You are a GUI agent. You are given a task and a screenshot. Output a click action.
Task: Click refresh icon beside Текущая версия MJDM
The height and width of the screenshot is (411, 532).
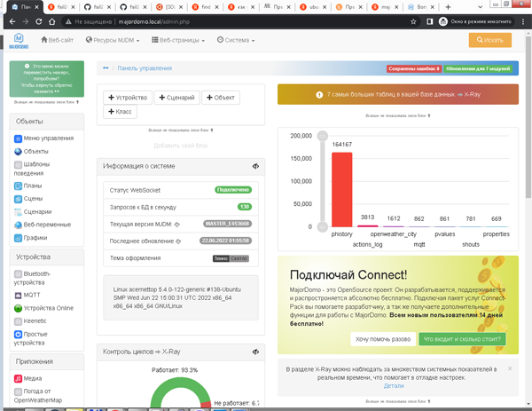click(176, 225)
